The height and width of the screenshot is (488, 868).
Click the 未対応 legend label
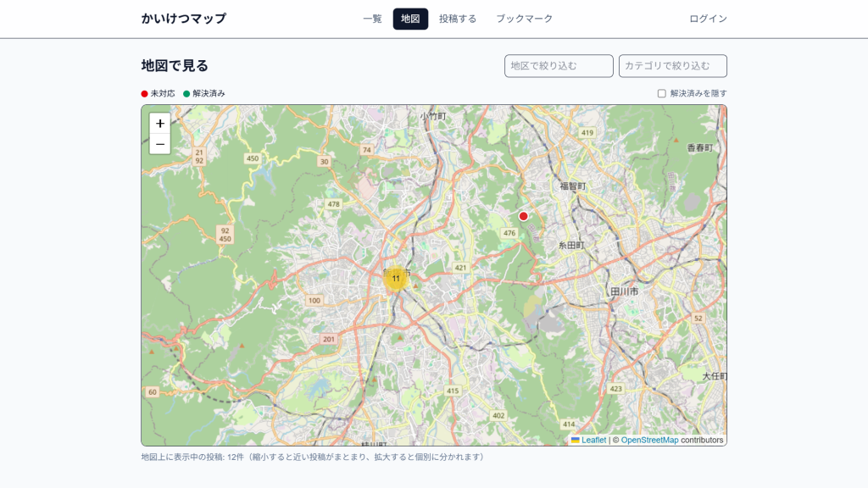[x=163, y=93]
